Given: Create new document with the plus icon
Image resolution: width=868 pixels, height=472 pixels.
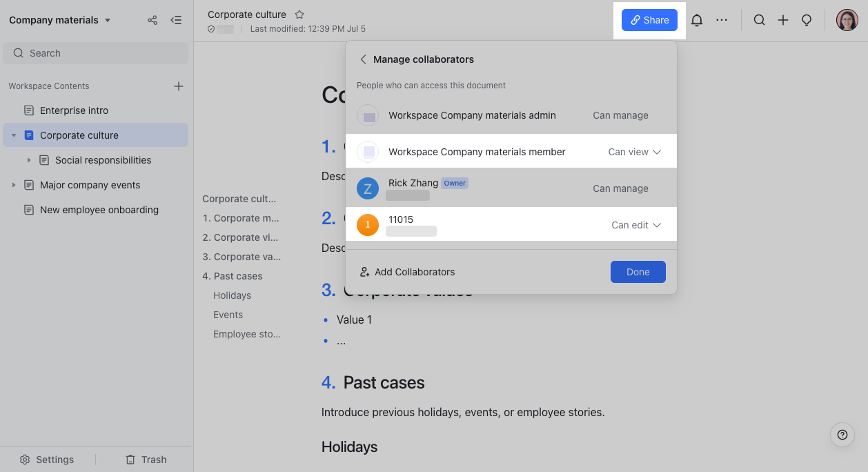Looking at the screenshot, I should 782,20.
